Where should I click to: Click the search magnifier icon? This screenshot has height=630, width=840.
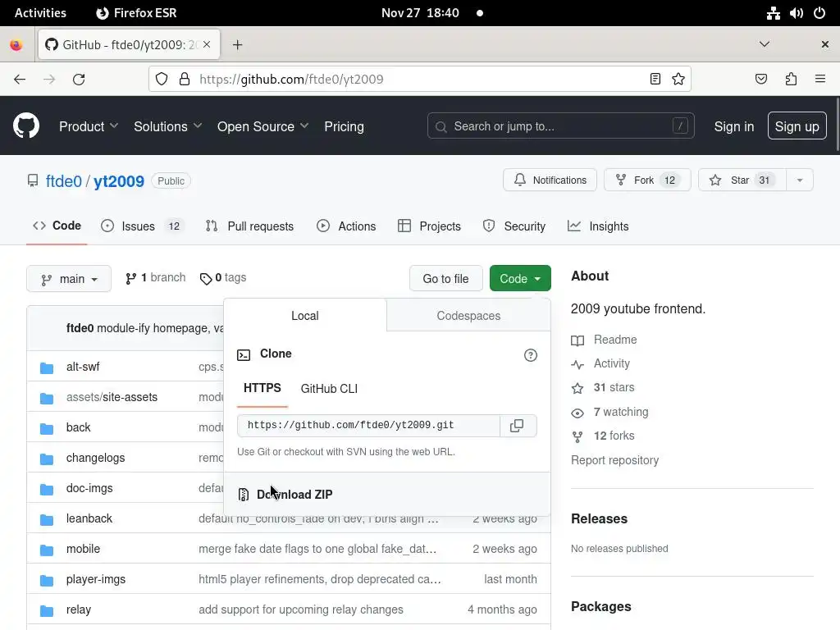(441, 126)
